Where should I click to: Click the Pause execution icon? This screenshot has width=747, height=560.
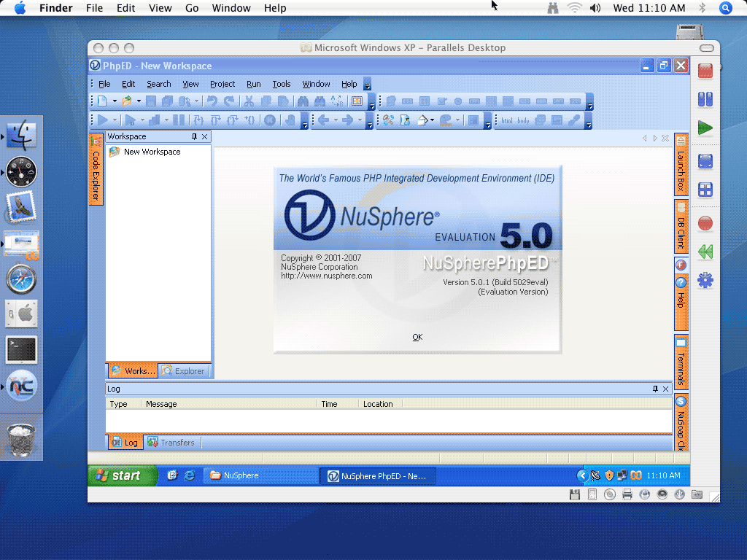pos(179,120)
